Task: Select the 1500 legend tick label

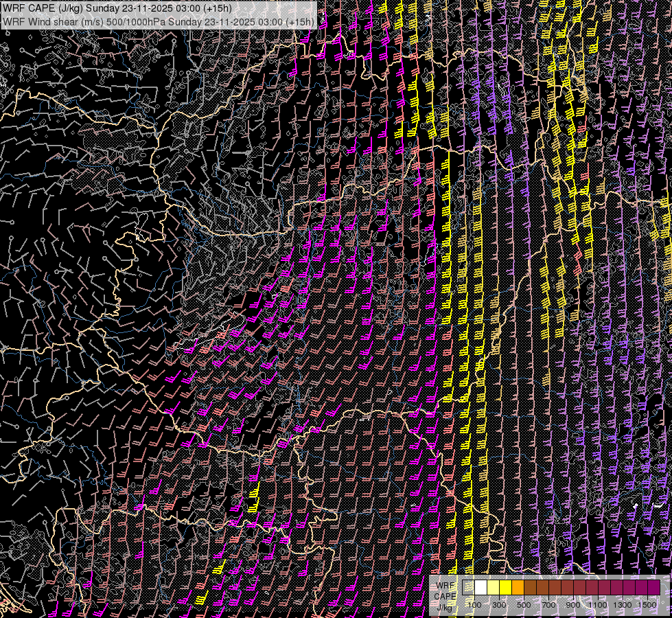Action: coord(647,605)
